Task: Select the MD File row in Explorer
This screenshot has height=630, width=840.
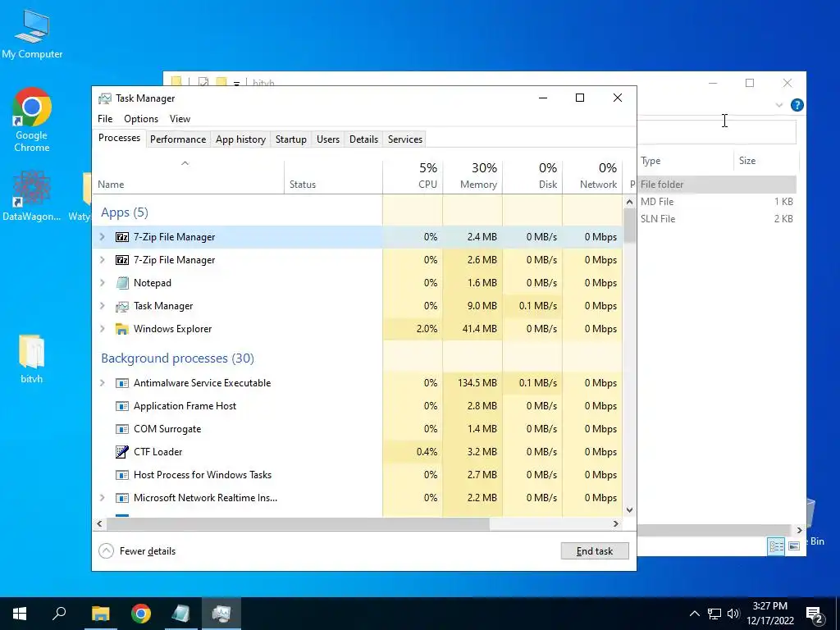Action: (x=716, y=202)
